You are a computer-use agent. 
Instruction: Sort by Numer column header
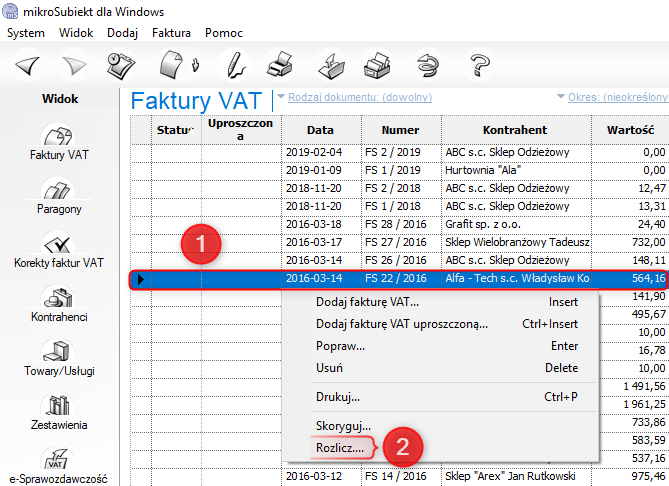400,130
